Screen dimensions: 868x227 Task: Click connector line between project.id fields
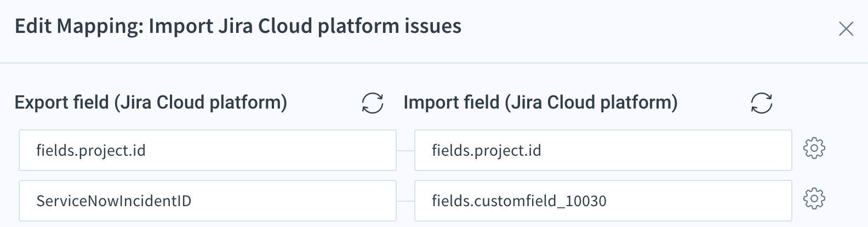pyautogui.click(x=406, y=151)
